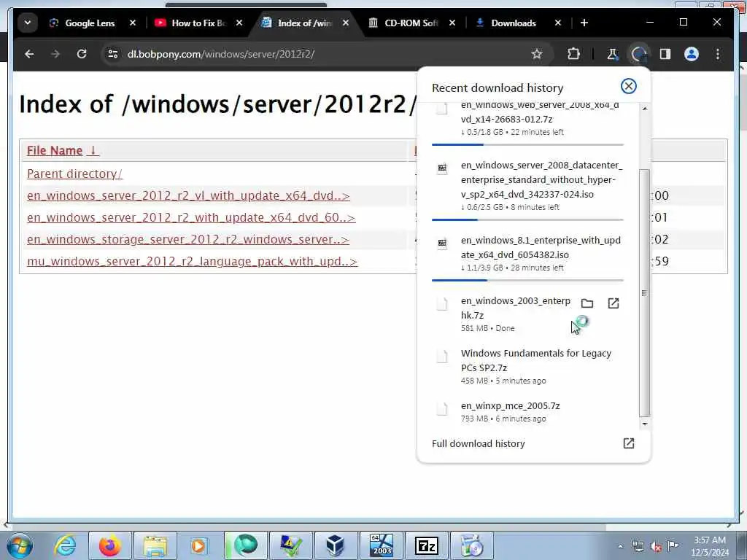The height and width of the screenshot is (560, 747).
Task: Switch to the Downloads tab
Action: pyautogui.click(x=506, y=23)
